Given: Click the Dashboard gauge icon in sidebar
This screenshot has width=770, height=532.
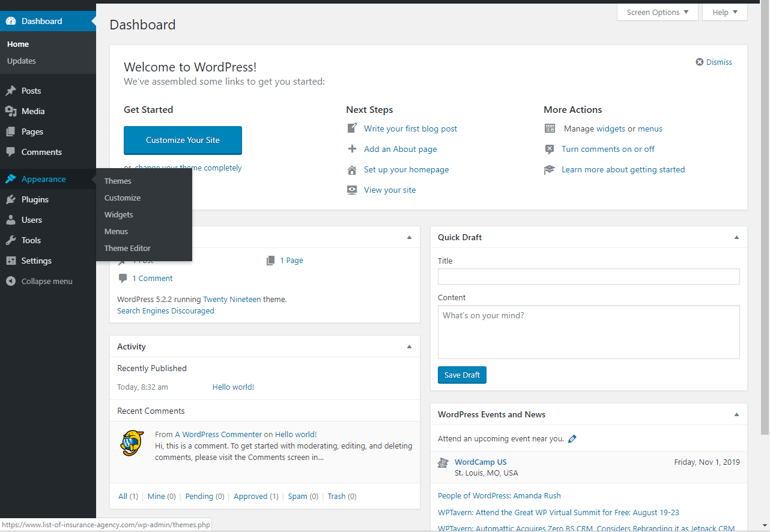Looking at the screenshot, I should pyautogui.click(x=11, y=21).
